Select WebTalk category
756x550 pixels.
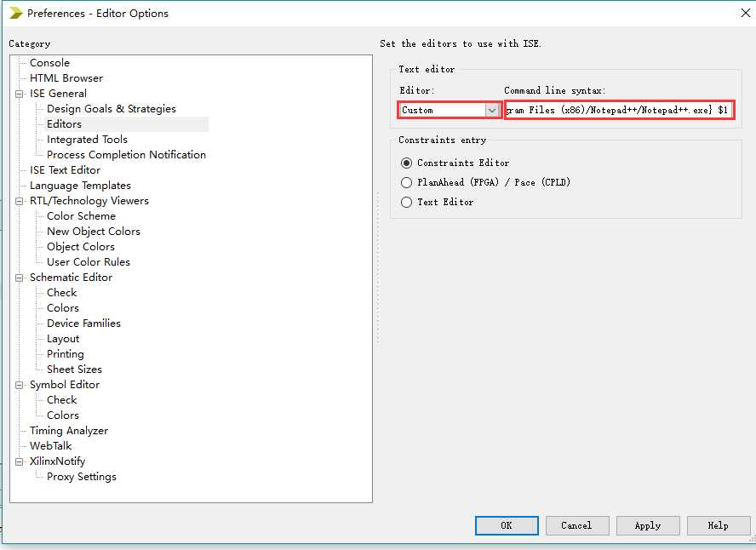tap(50, 446)
